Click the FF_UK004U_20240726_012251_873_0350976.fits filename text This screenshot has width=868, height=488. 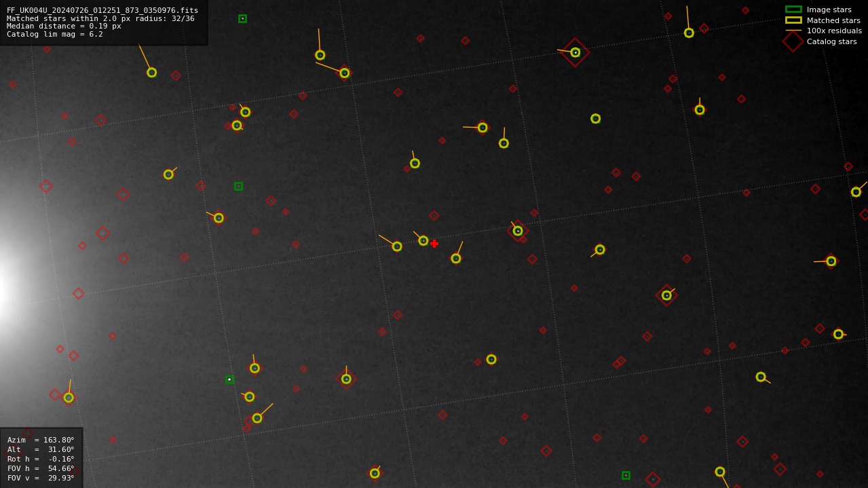pos(102,10)
